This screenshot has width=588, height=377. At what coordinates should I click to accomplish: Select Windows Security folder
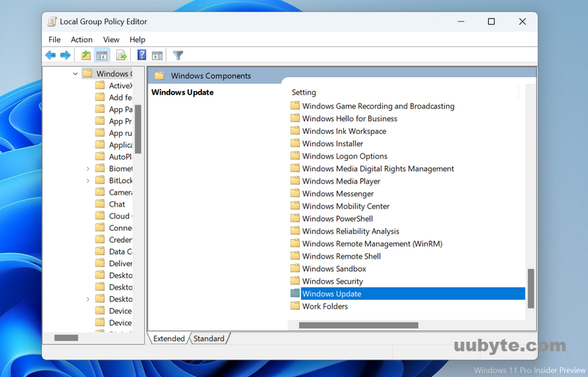[x=333, y=281]
